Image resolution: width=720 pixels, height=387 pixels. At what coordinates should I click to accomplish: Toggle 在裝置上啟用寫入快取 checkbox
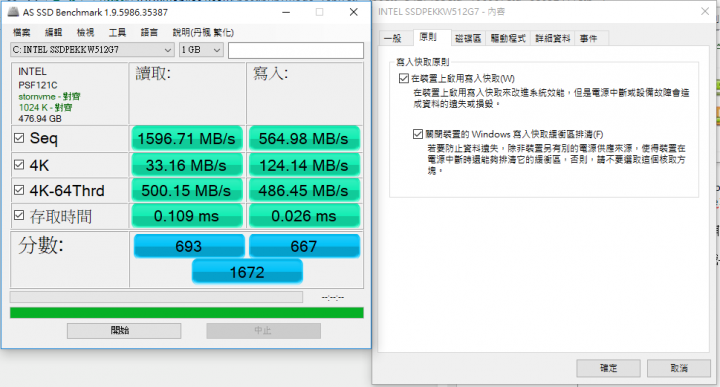404,78
